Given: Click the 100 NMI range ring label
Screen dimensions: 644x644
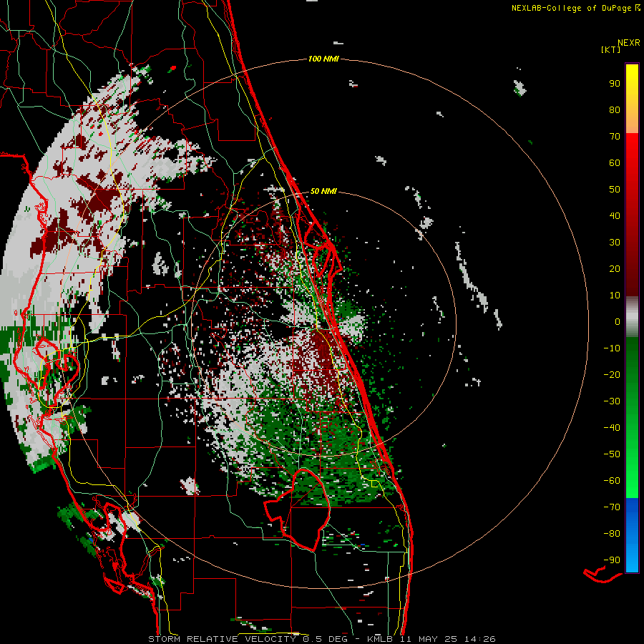Looking at the screenshot, I should (x=323, y=59).
